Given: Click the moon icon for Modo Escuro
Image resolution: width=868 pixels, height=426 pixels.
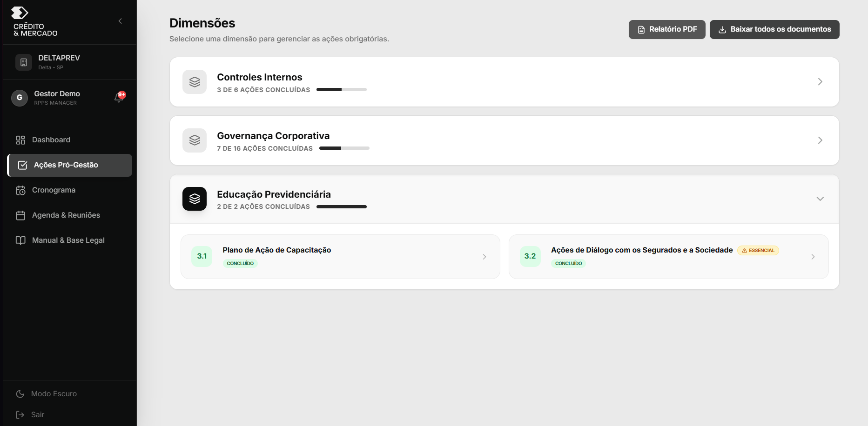Looking at the screenshot, I should pyautogui.click(x=20, y=394).
